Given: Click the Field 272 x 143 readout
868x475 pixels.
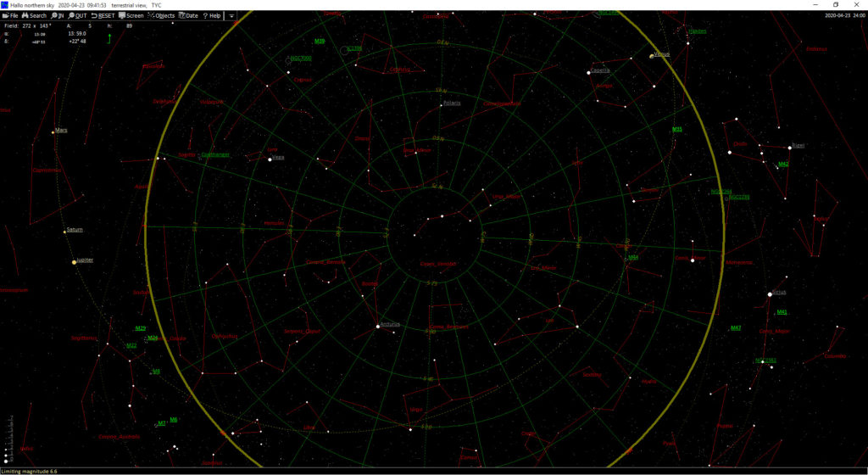Looking at the screenshot, I should tap(28, 25).
